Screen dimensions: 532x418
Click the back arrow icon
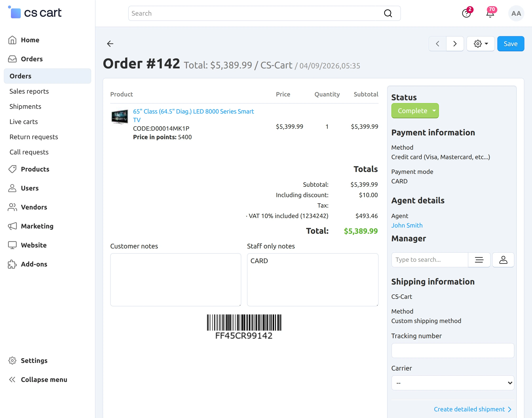[110, 43]
